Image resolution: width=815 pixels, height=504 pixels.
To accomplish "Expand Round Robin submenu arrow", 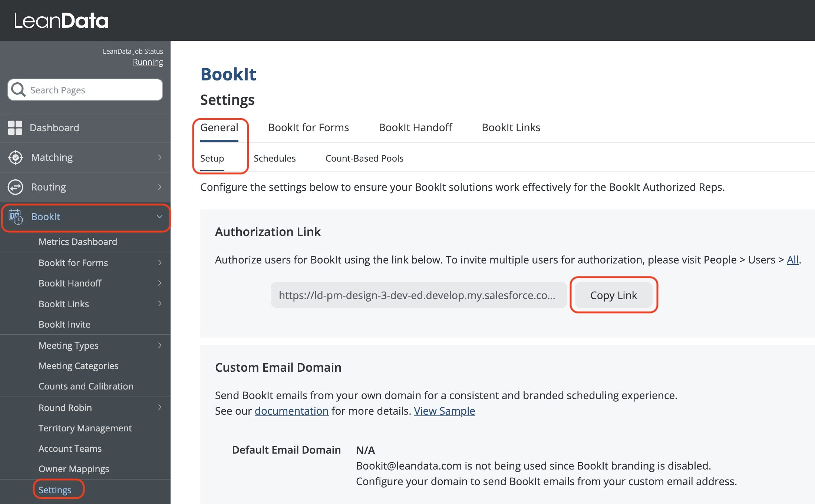I will point(160,407).
